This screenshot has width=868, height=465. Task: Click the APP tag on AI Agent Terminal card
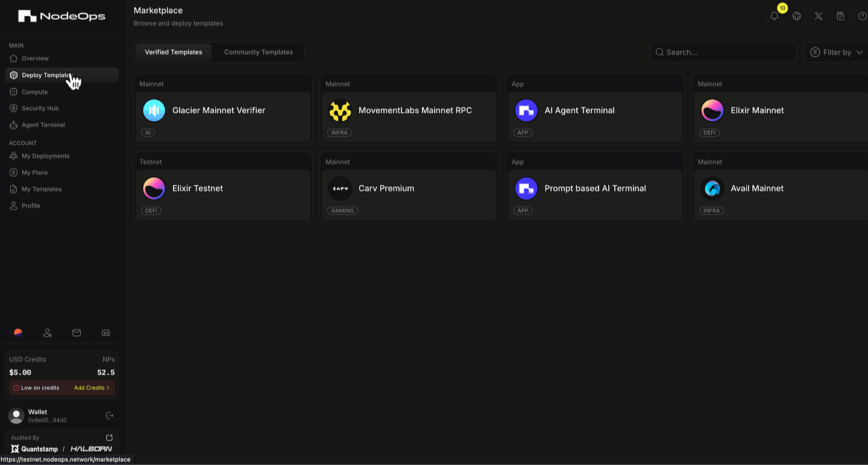pos(523,133)
